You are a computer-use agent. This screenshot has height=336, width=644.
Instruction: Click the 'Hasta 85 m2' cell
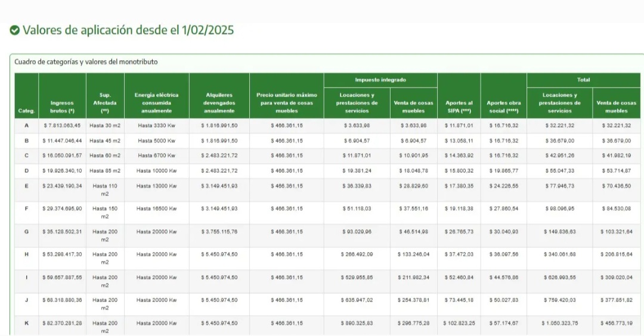(105, 170)
